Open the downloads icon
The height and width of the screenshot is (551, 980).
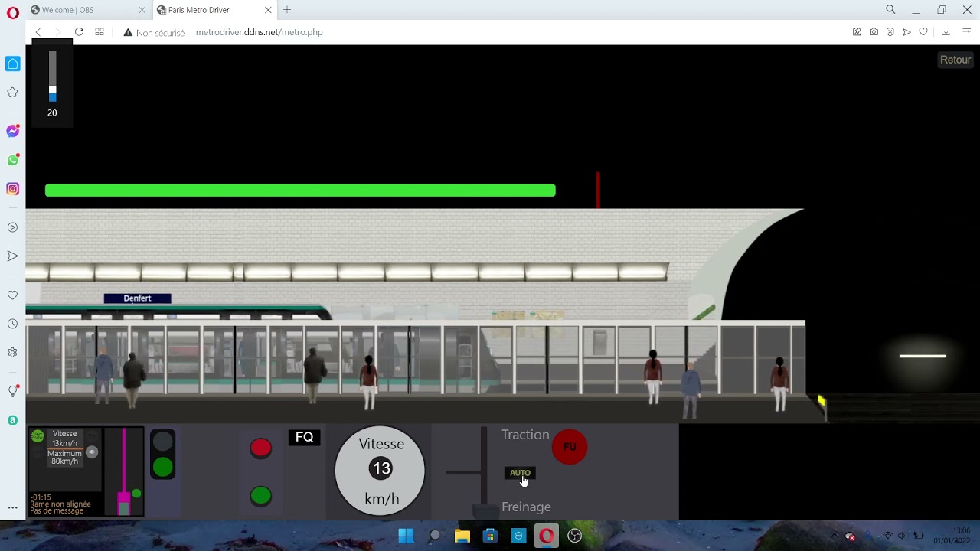click(946, 32)
